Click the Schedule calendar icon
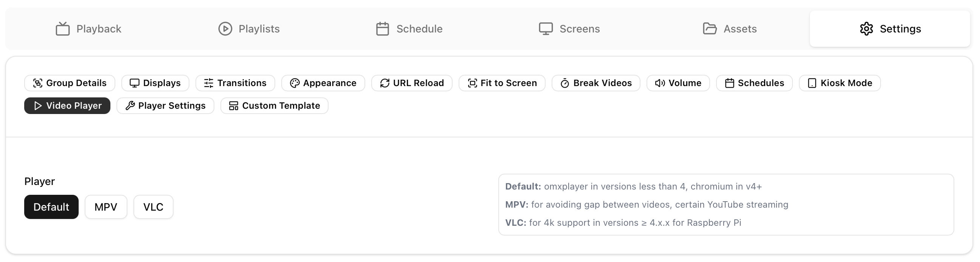The height and width of the screenshot is (262, 980). [x=382, y=29]
